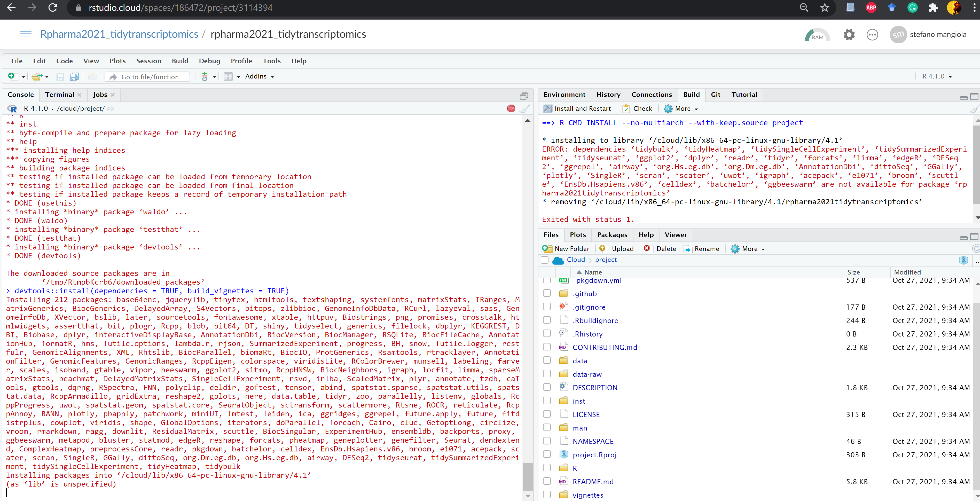980x501 pixels.
Task: Click the New Folder icon
Action: coord(547,248)
